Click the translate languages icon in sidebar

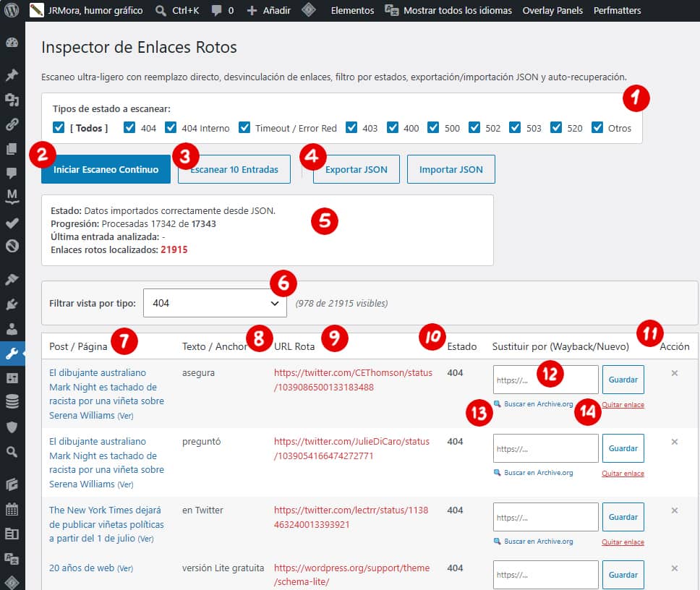(x=12, y=558)
